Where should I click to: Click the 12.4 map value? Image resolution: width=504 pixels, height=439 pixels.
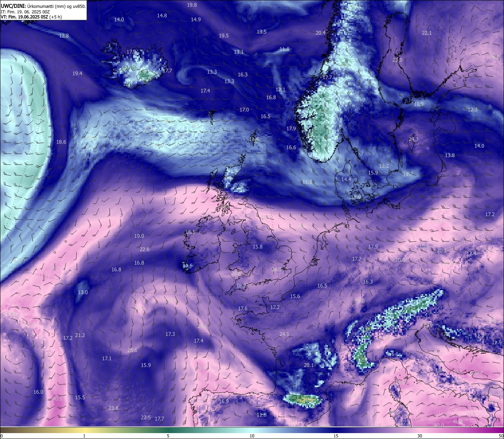click(471, 253)
